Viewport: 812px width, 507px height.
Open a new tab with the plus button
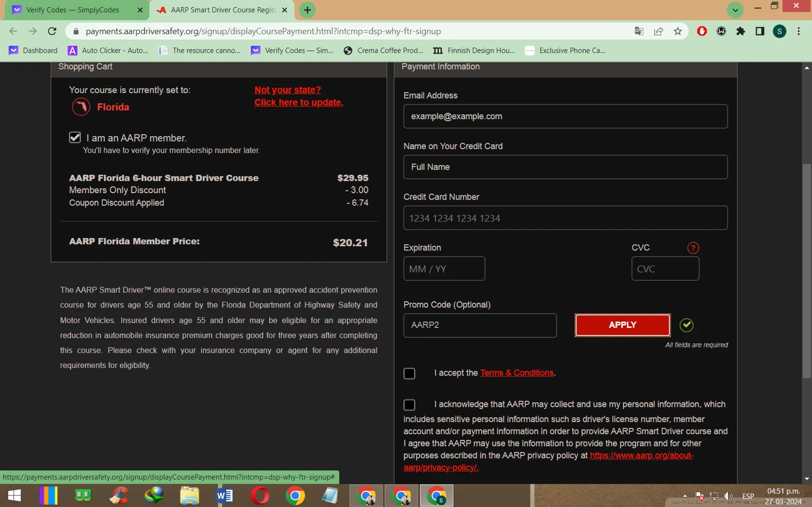click(x=307, y=10)
